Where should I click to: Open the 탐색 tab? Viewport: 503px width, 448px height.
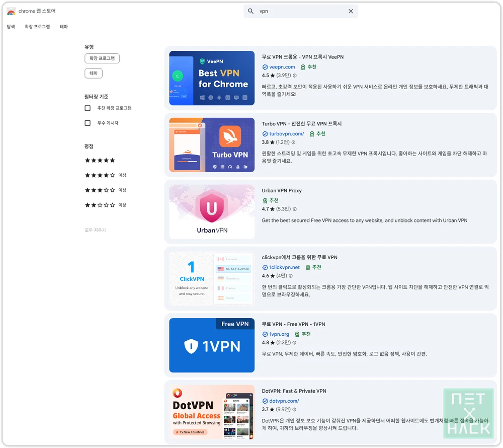coord(11,26)
